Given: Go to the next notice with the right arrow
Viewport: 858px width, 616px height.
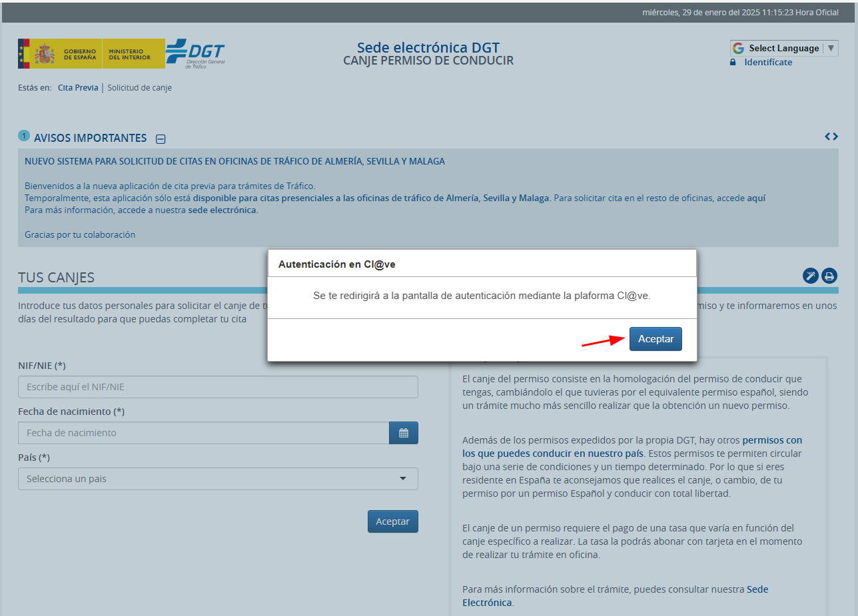Looking at the screenshot, I should tap(835, 137).
